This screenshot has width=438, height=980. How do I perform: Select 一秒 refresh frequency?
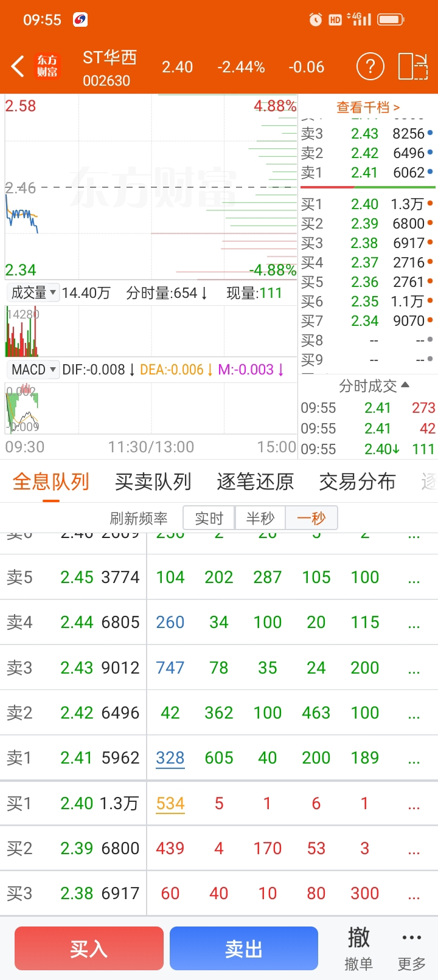tap(311, 518)
